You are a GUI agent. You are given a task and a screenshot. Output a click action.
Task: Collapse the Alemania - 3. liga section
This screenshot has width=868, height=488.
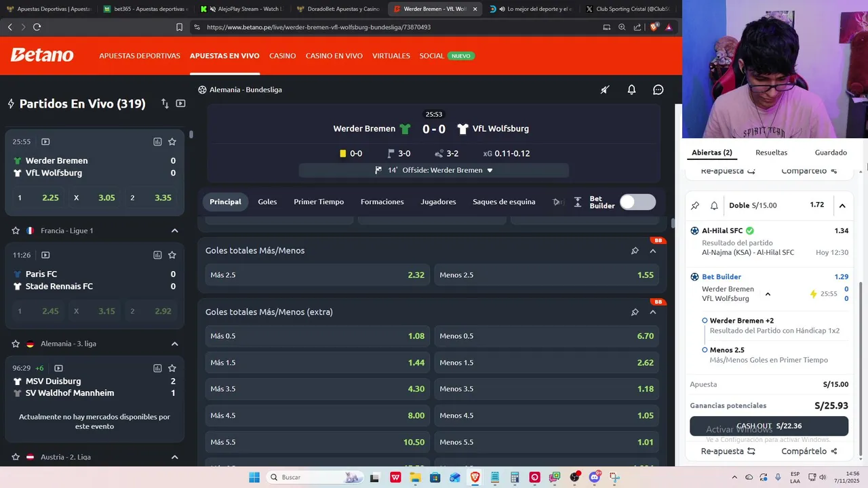click(x=174, y=344)
